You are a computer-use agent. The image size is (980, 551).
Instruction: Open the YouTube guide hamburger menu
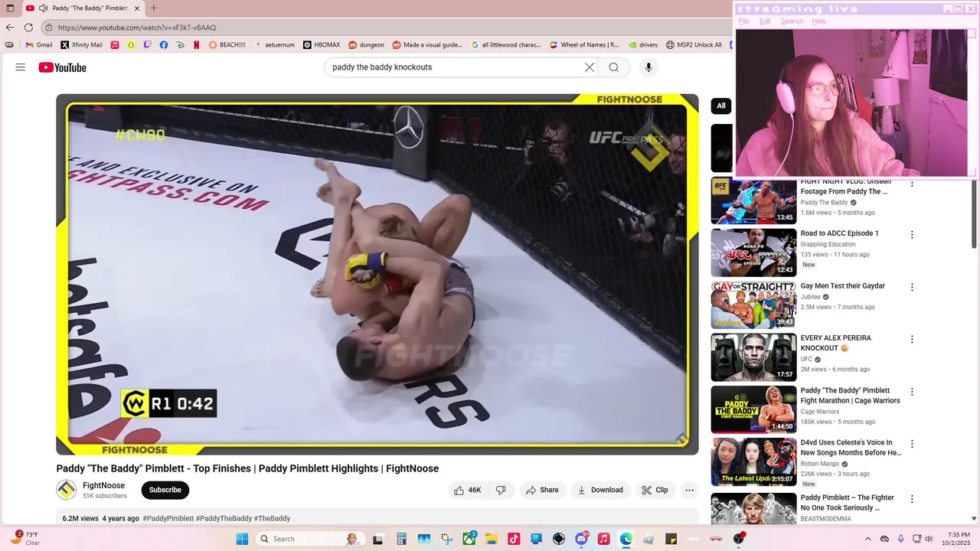(21, 67)
